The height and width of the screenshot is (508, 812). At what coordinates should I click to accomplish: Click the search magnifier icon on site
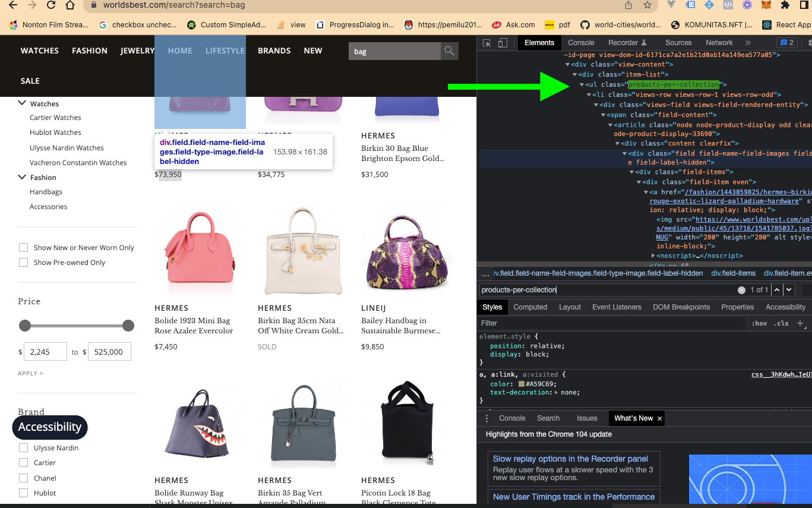(x=450, y=51)
